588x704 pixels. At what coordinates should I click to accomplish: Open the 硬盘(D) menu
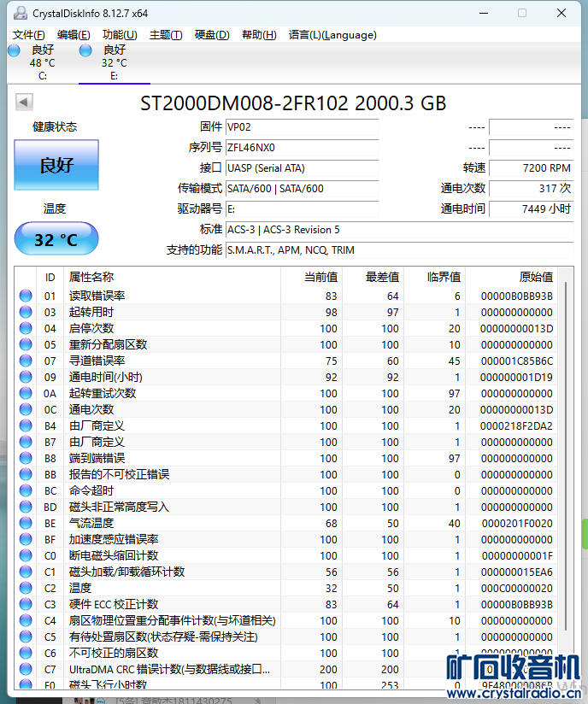212,35
